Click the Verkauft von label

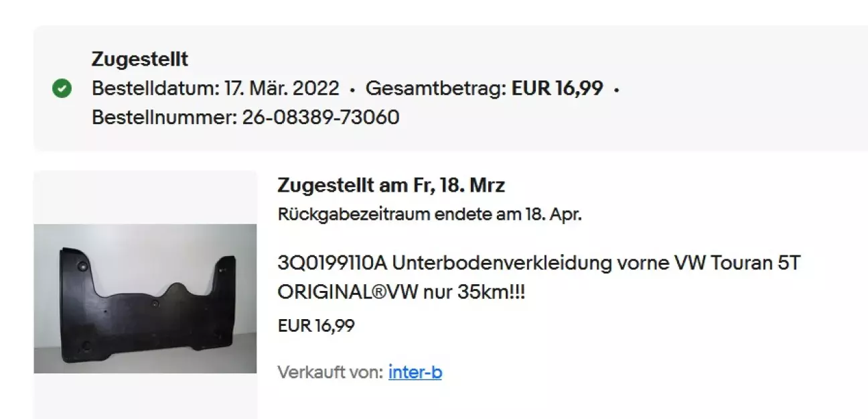click(330, 372)
